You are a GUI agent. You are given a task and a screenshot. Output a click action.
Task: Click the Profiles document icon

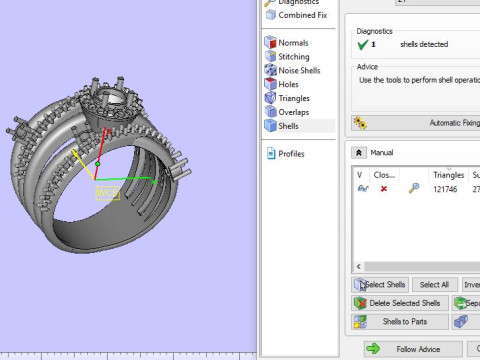[271, 153]
